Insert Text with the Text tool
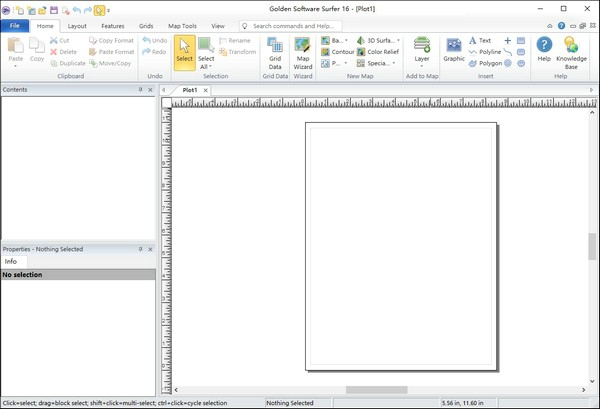The width and height of the screenshot is (600, 409). (x=480, y=41)
